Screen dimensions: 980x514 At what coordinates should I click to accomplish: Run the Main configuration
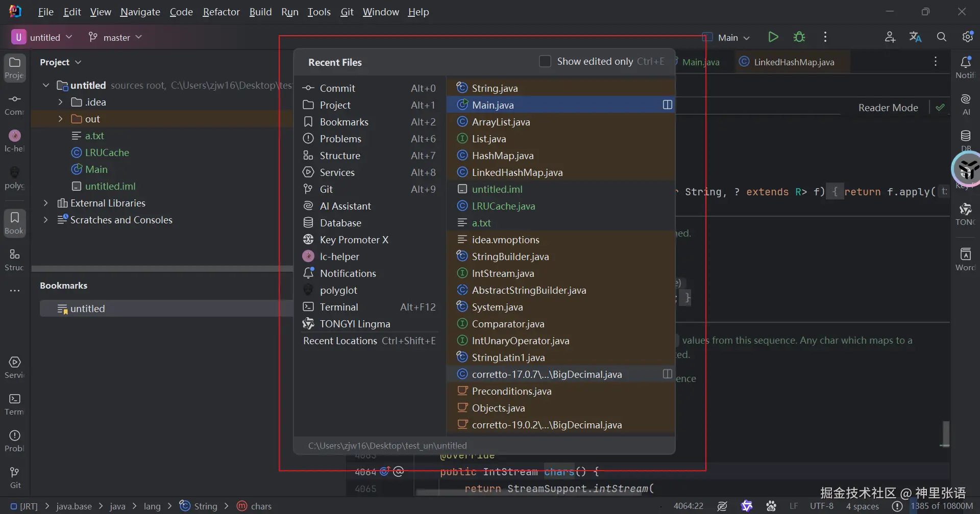pos(773,37)
